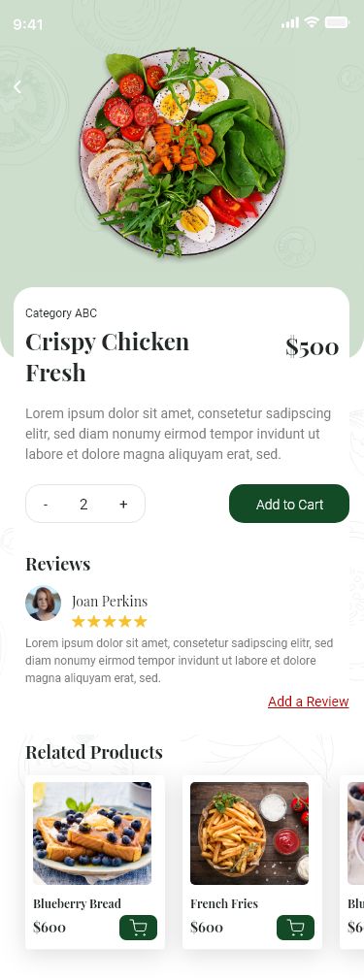This screenshot has width=364, height=980.
Task: Open the Blueberry Bread product image
Action: point(92,833)
